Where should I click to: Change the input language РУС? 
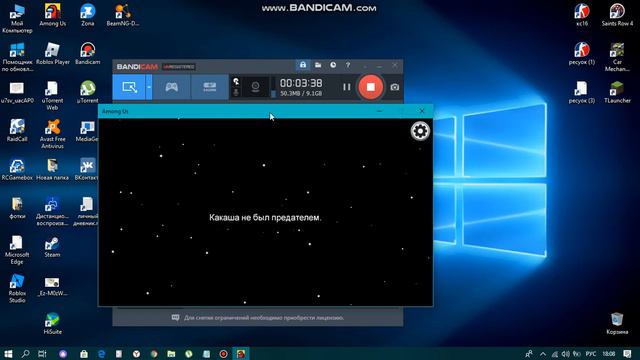[x=591, y=353]
